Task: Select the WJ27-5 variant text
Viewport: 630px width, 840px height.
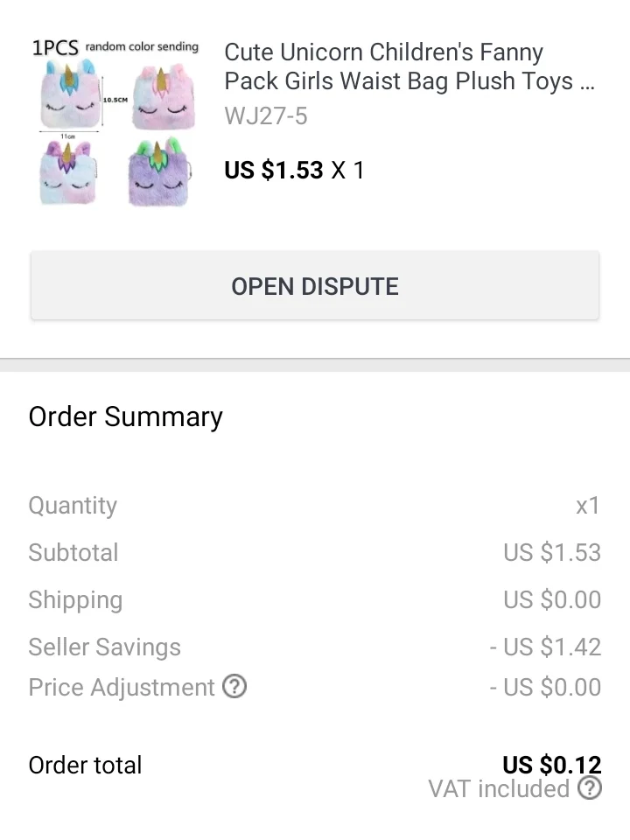Action: [266, 116]
